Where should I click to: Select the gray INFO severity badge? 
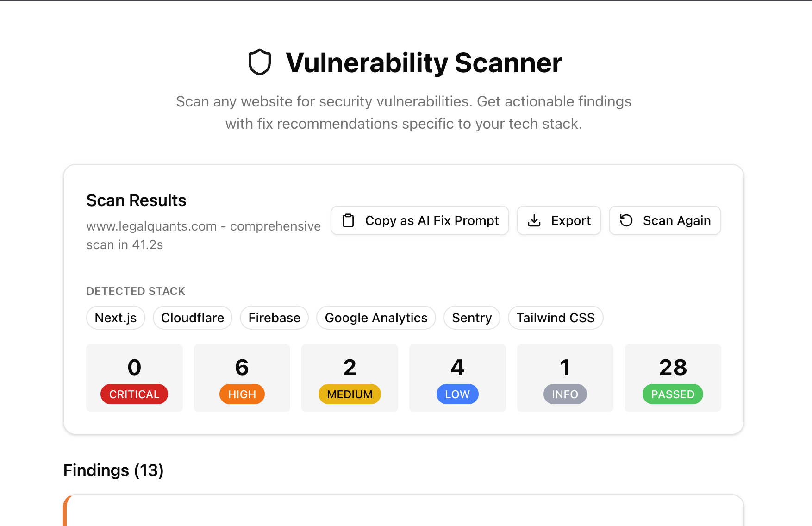tap(565, 394)
